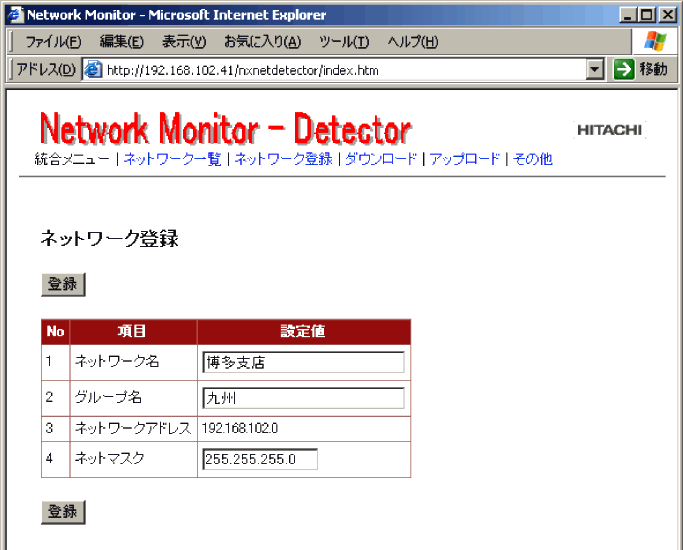Click the 項目 column header

(132, 331)
